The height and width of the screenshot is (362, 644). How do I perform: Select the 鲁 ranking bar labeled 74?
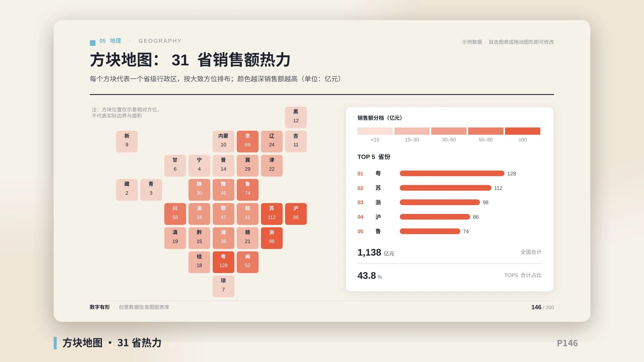pos(430,231)
